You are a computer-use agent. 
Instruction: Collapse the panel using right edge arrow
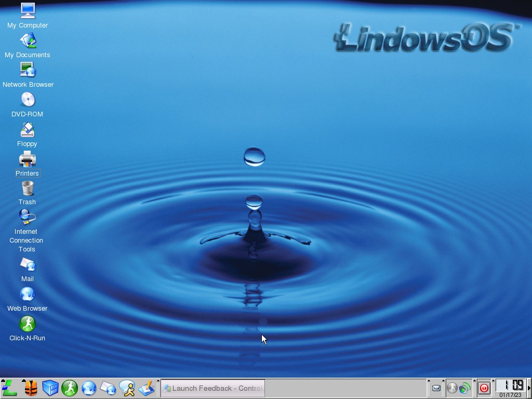tap(529, 388)
